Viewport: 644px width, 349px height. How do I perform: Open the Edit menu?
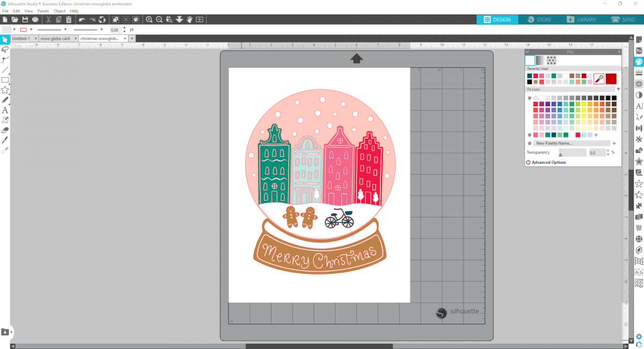point(17,11)
